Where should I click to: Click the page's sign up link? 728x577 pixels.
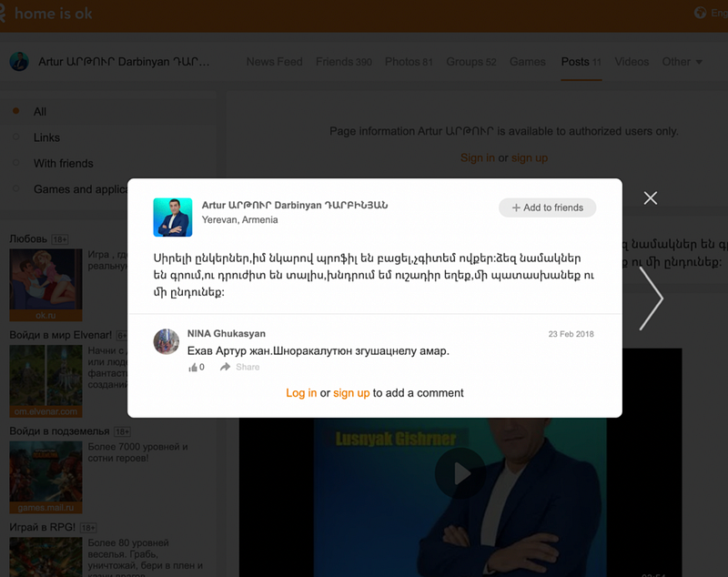point(530,157)
